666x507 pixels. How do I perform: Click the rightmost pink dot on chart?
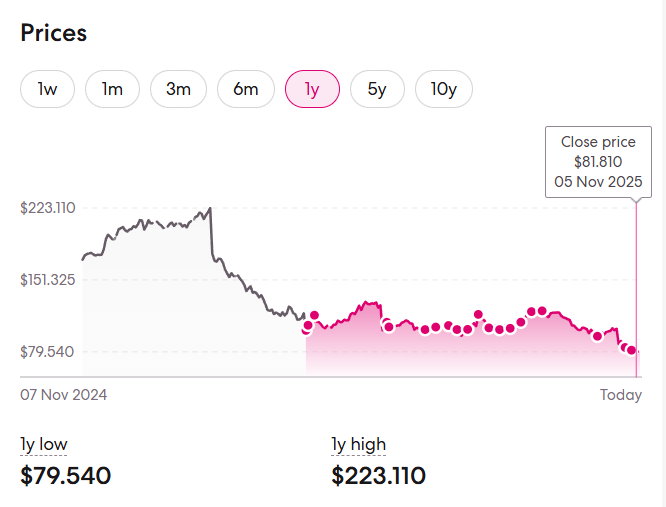point(631,350)
